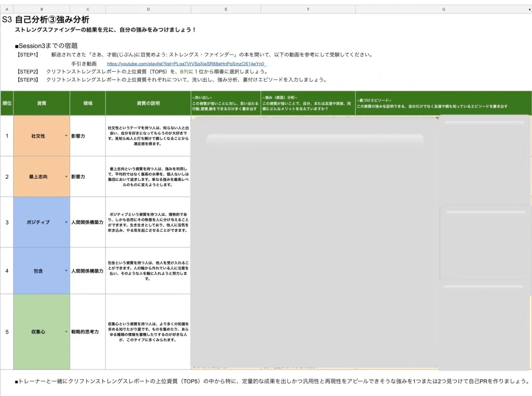Select the 裏づけエピソード header cell

pyautogui.click(x=443, y=103)
